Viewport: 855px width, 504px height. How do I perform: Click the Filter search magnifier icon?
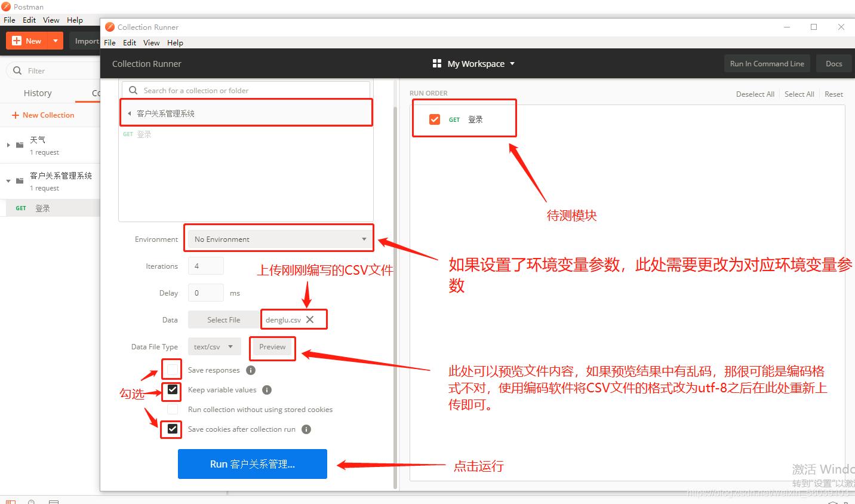(x=17, y=70)
